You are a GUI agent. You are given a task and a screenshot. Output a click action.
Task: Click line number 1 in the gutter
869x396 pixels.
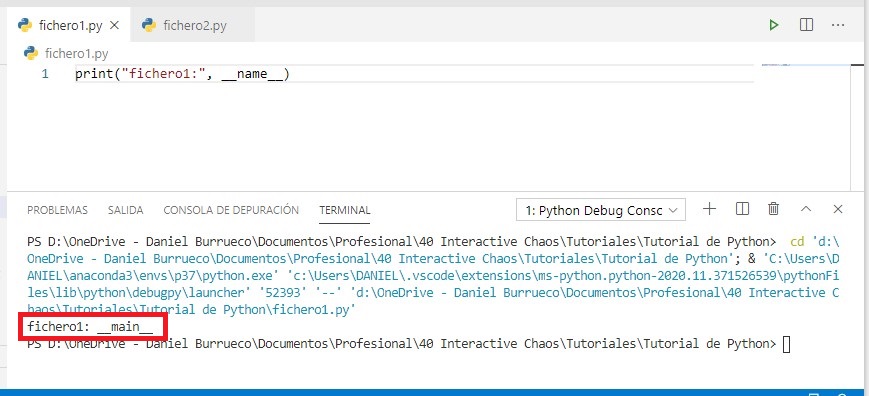click(x=44, y=74)
